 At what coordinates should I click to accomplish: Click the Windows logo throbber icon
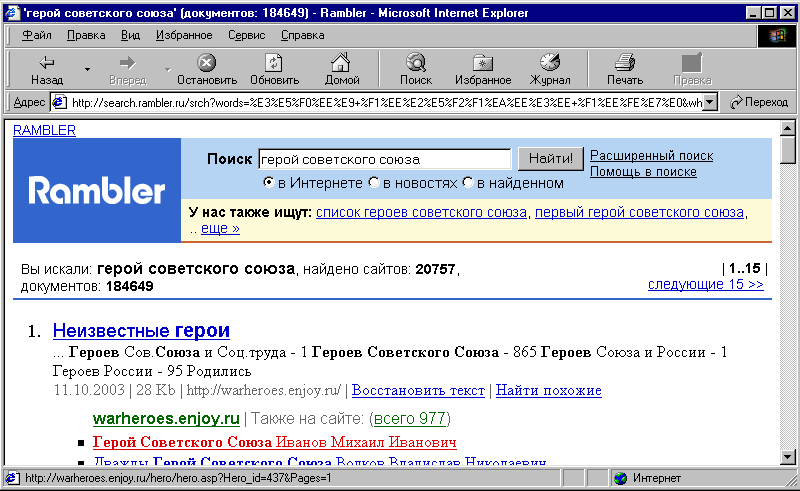pyautogui.click(x=776, y=36)
